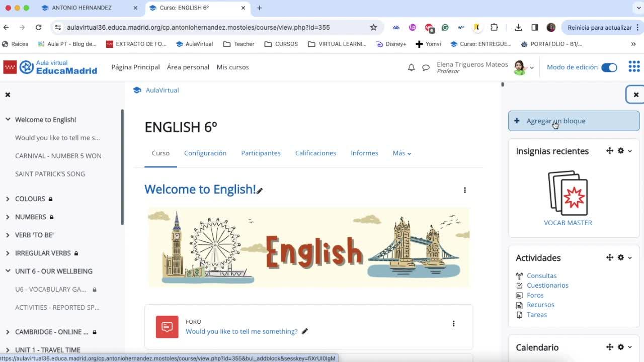Viewport: 644px width, 362px height.
Task: Close the course index drawer
Action: [8, 95]
